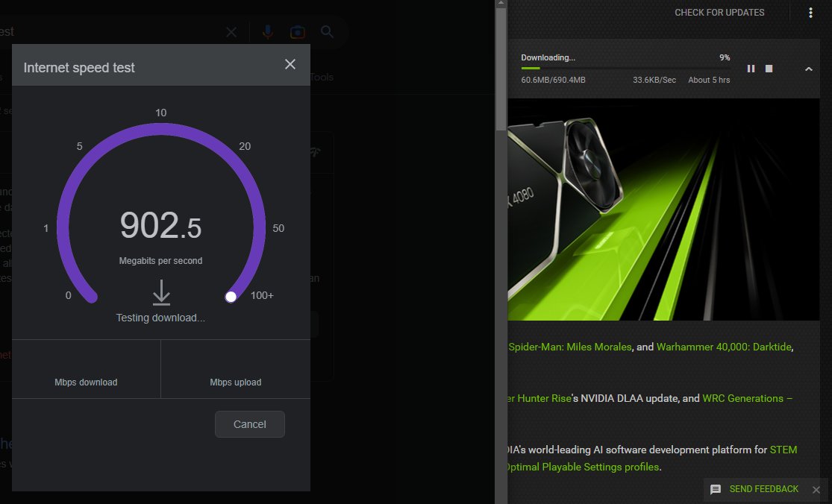Click the '60.6MB/690.4MB' download size text
This screenshot has height=504, width=832.
click(x=553, y=80)
